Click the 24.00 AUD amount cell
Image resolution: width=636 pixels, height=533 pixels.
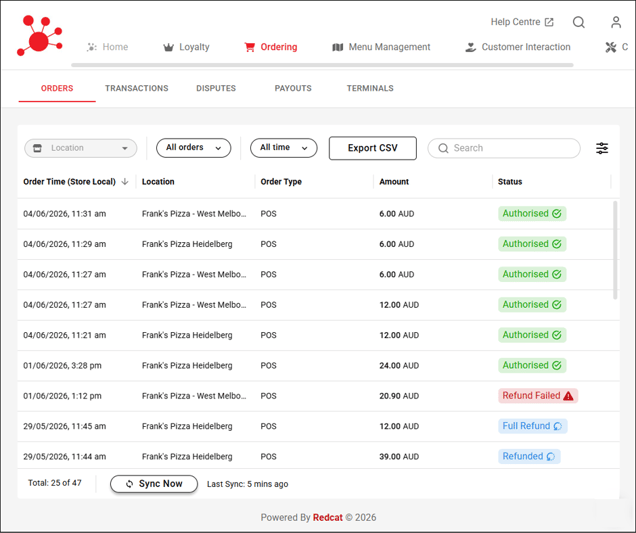[x=399, y=365]
